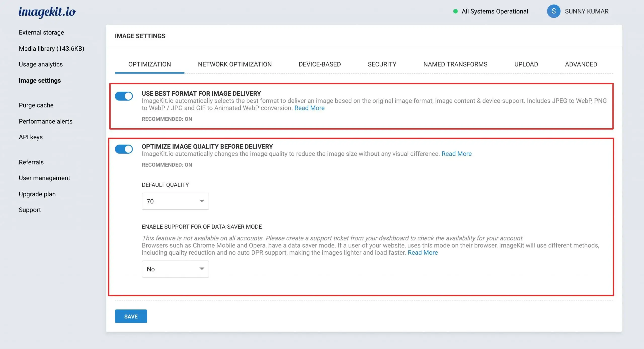
Task: Open the Default Quality dropdown
Action: coord(175,201)
